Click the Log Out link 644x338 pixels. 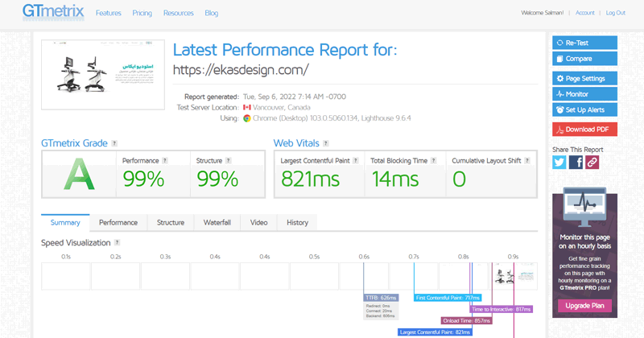615,13
